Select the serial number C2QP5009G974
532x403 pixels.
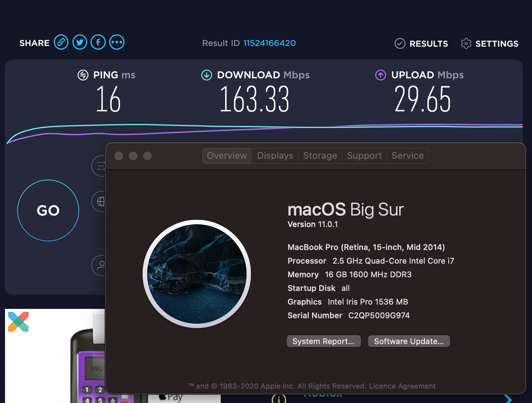[379, 315]
